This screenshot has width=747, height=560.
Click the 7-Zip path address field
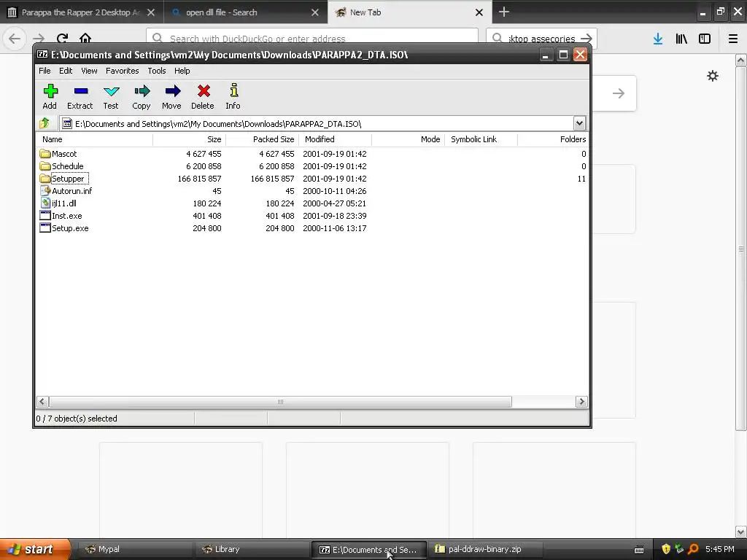pyautogui.click(x=317, y=123)
